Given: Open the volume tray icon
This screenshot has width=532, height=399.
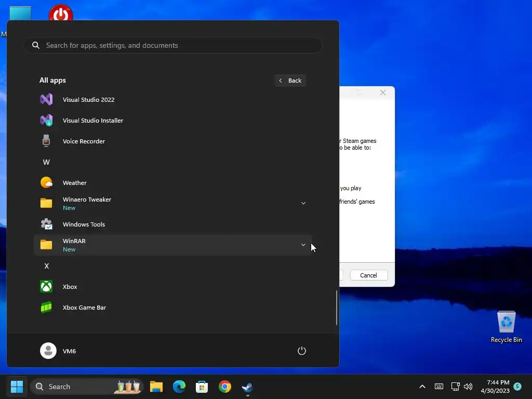Looking at the screenshot, I should click(x=468, y=387).
